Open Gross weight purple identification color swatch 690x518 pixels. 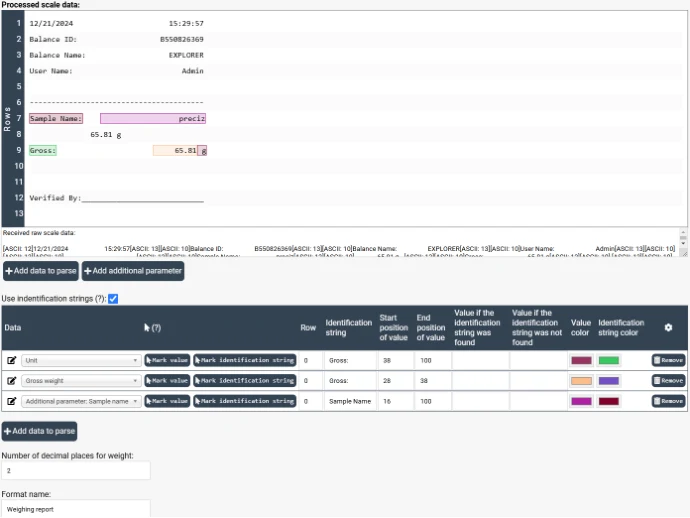pos(609,381)
